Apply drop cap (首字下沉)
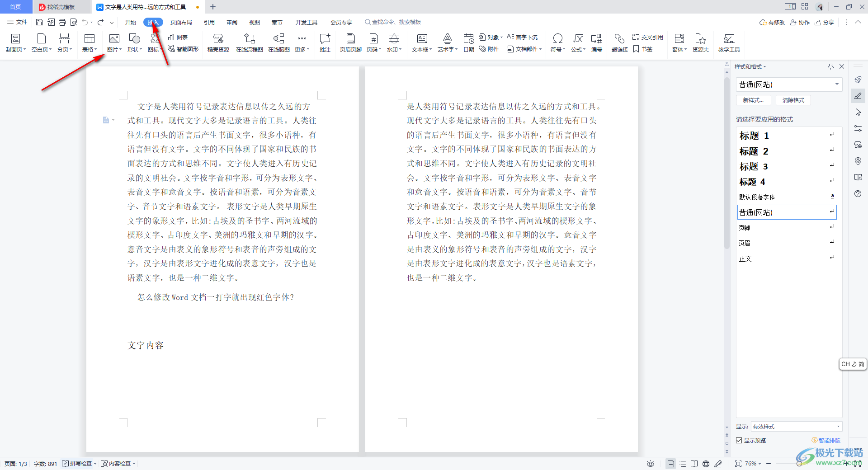The image size is (868, 470). click(x=522, y=37)
